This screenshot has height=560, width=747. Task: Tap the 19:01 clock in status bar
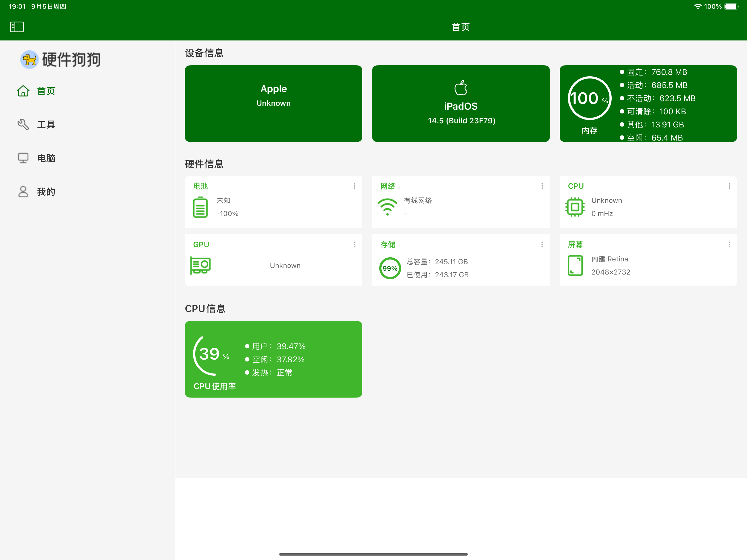pos(17,6)
